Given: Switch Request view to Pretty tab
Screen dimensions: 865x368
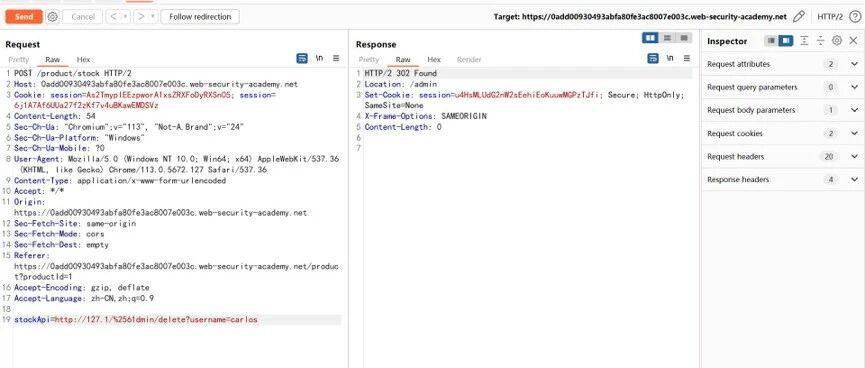Looking at the screenshot, I should (x=18, y=60).
